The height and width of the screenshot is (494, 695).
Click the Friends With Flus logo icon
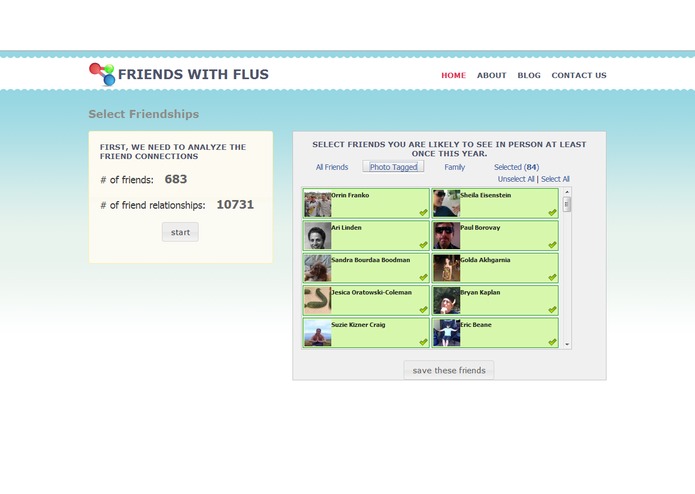point(102,74)
